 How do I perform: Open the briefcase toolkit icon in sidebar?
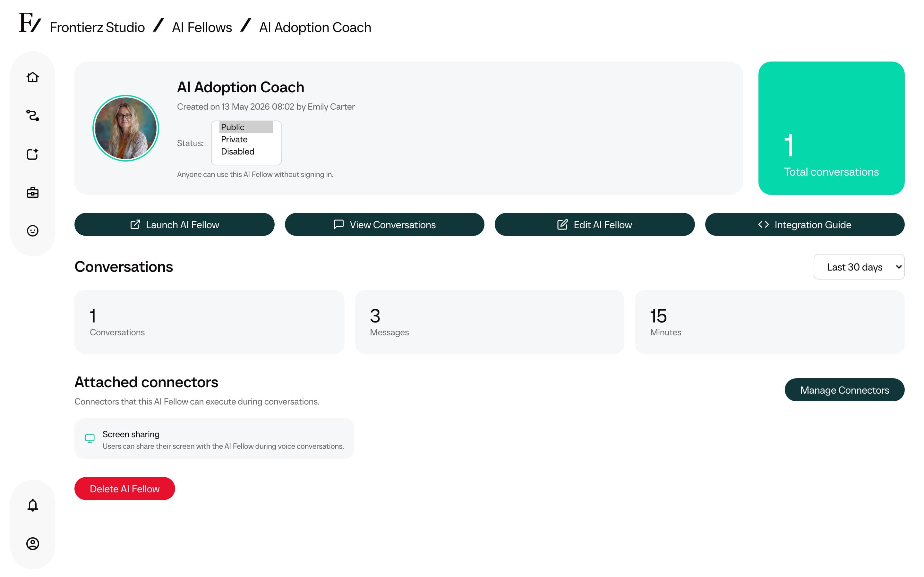pos(32,192)
